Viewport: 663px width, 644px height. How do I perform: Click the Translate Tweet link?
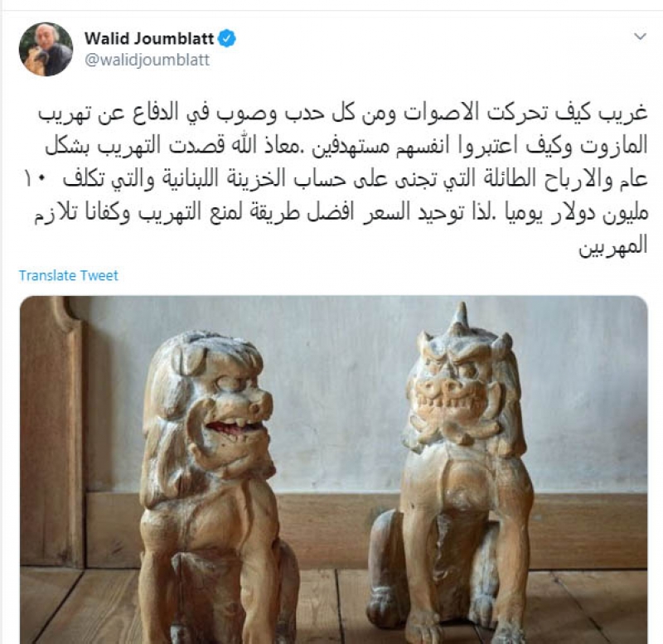coord(69,275)
